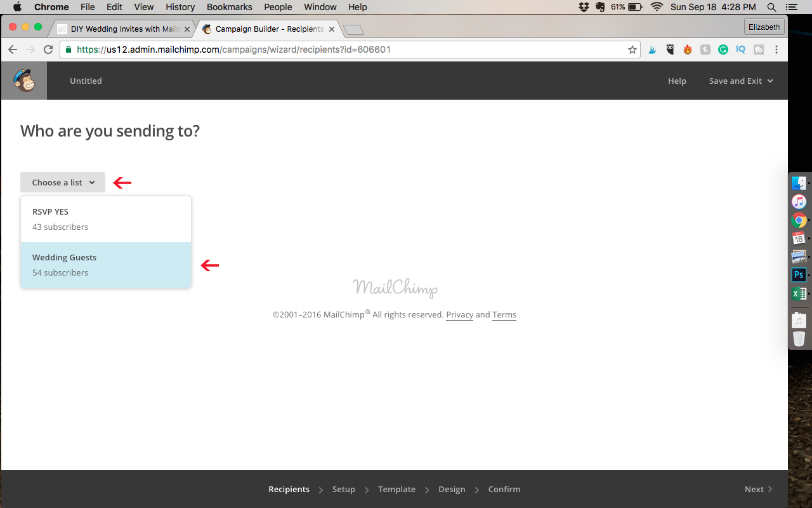
Task: Reload the page with refresh icon
Action: (x=48, y=50)
